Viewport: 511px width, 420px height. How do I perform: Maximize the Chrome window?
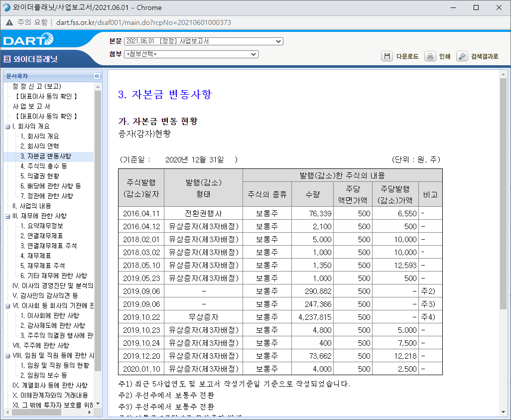pos(476,7)
